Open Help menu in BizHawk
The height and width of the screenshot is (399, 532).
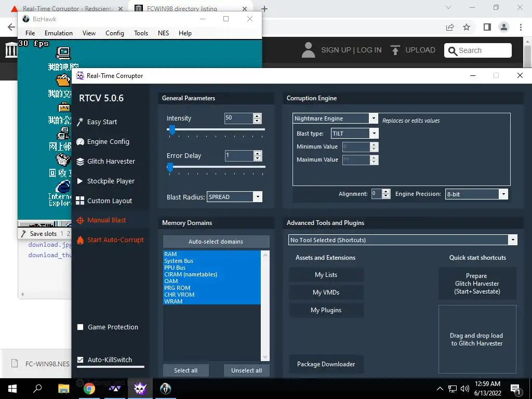pyautogui.click(x=185, y=33)
